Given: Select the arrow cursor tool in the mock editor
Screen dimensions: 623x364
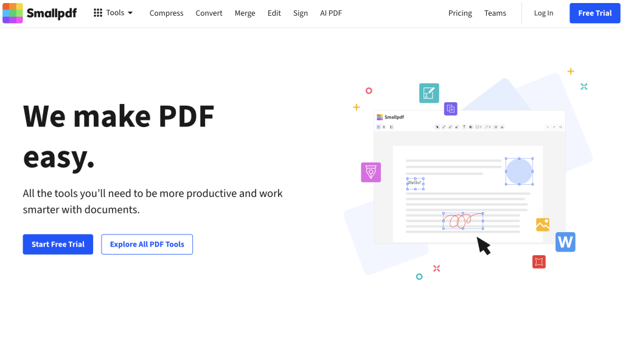Looking at the screenshot, I should [x=437, y=127].
